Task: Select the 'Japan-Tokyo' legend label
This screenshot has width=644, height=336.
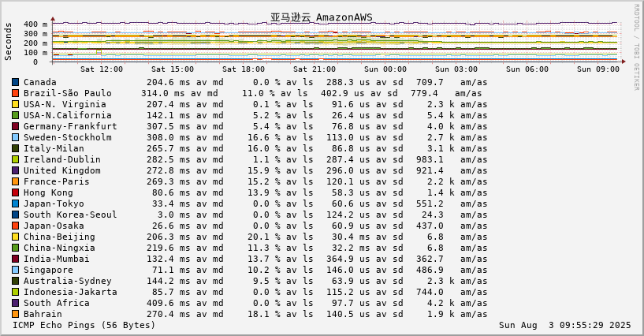Action: tap(54, 203)
